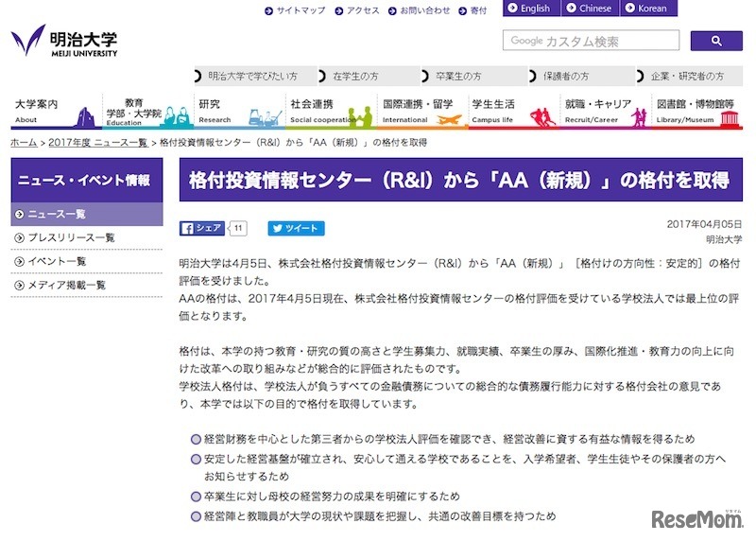This screenshot has width=756, height=541.
Task: Click the Facebook share (シェア) button
Action: [202, 228]
